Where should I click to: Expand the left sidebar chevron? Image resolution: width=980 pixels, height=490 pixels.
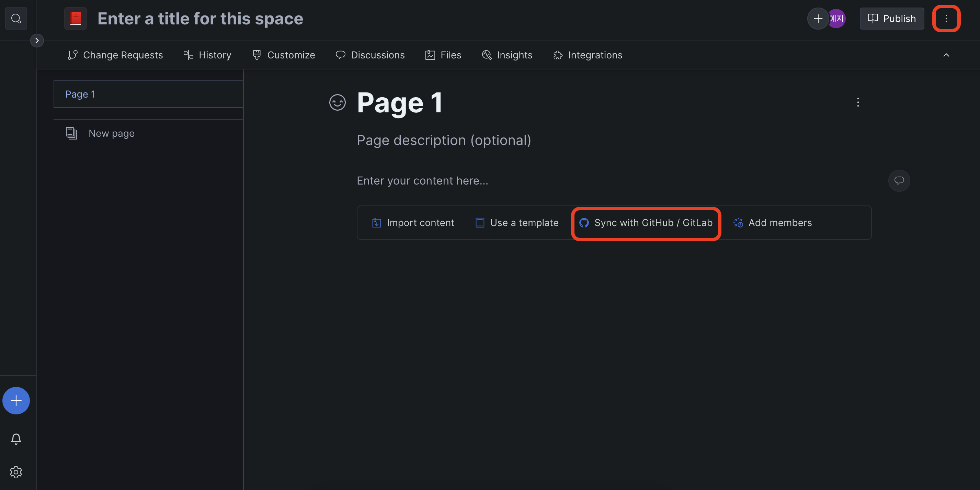pyautogui.click(x=37, y=40)
